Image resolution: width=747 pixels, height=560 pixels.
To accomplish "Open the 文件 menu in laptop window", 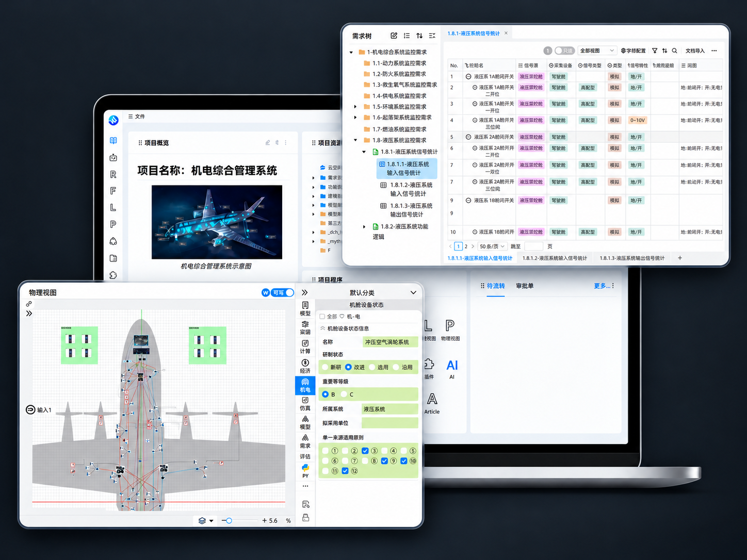I will click(136, 117).
